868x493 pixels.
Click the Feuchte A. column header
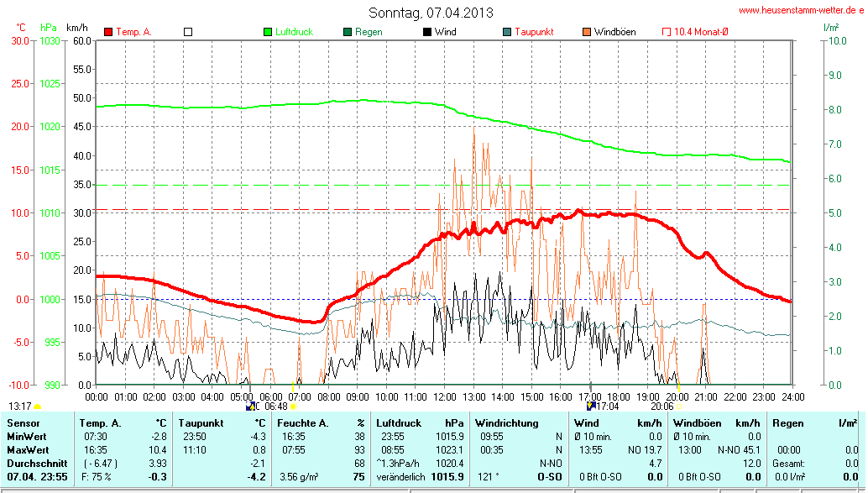(321, 422)
